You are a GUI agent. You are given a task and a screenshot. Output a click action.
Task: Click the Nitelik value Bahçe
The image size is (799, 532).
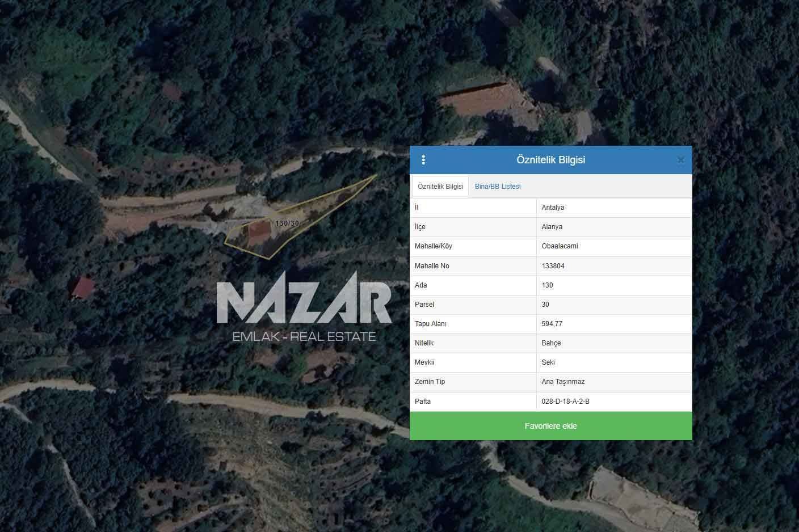551,343
